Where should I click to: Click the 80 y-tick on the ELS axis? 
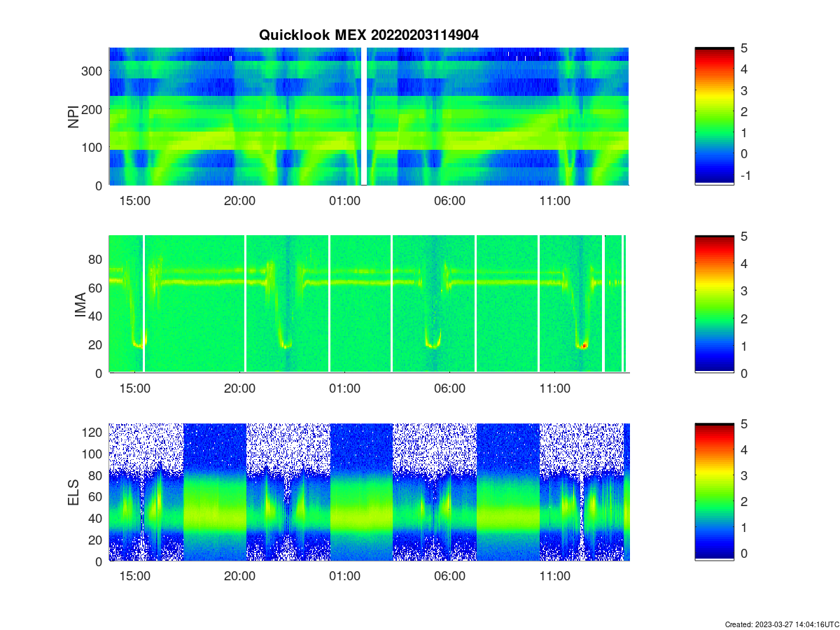[97, 476]
